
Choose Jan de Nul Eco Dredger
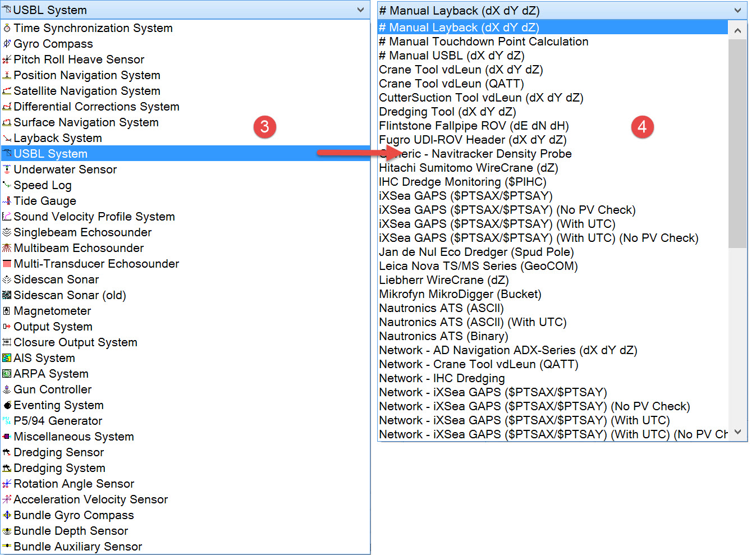[553, 252]
